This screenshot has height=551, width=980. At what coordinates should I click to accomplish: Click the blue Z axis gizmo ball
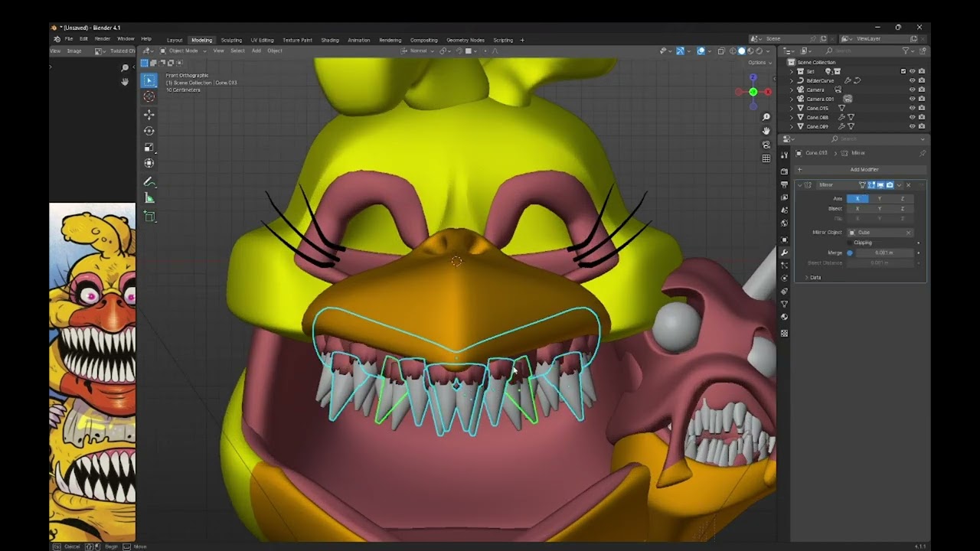click(x=753, y=77)
